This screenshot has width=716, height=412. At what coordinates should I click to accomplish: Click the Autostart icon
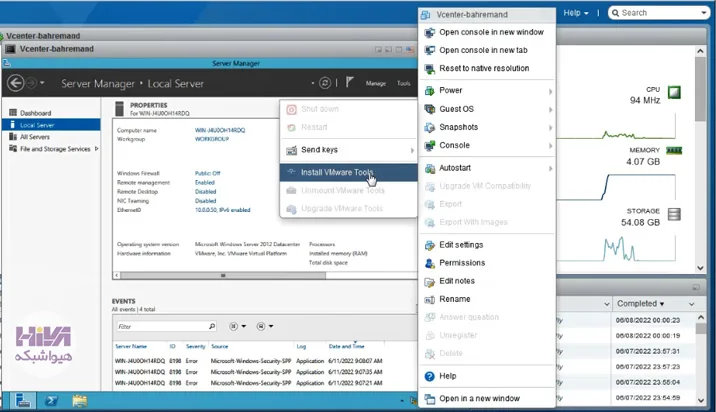click(x=429, y=168)
